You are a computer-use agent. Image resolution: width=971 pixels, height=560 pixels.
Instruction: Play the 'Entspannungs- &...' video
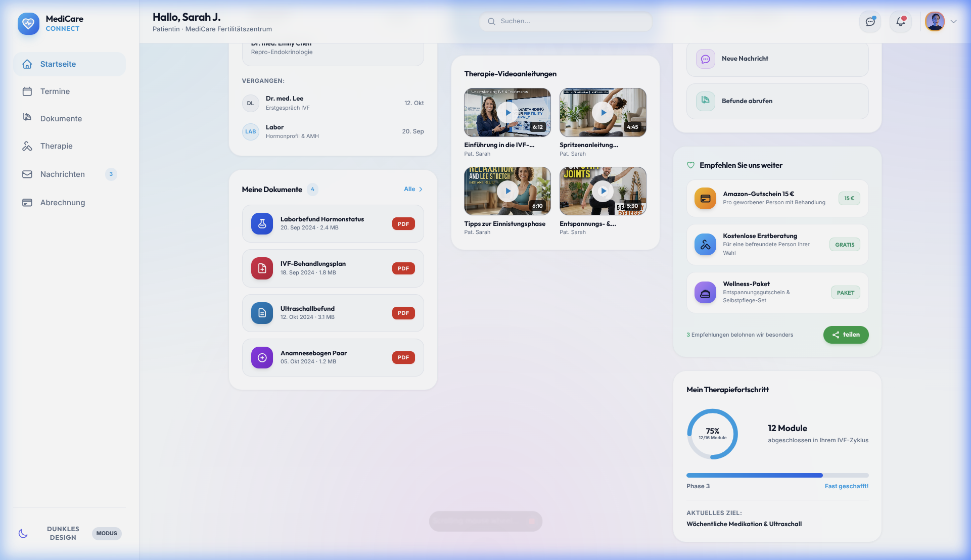pyautogui.click(x=603, y=191)
